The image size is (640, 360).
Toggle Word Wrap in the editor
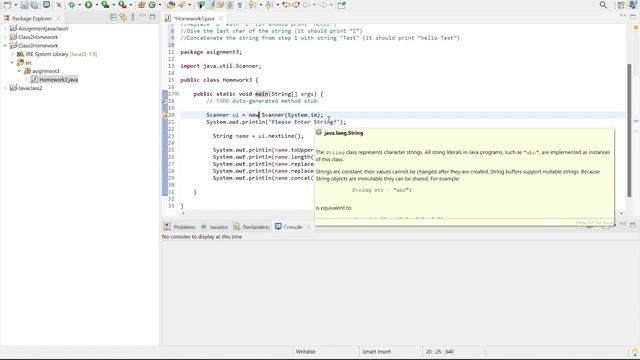click(221, 5)
